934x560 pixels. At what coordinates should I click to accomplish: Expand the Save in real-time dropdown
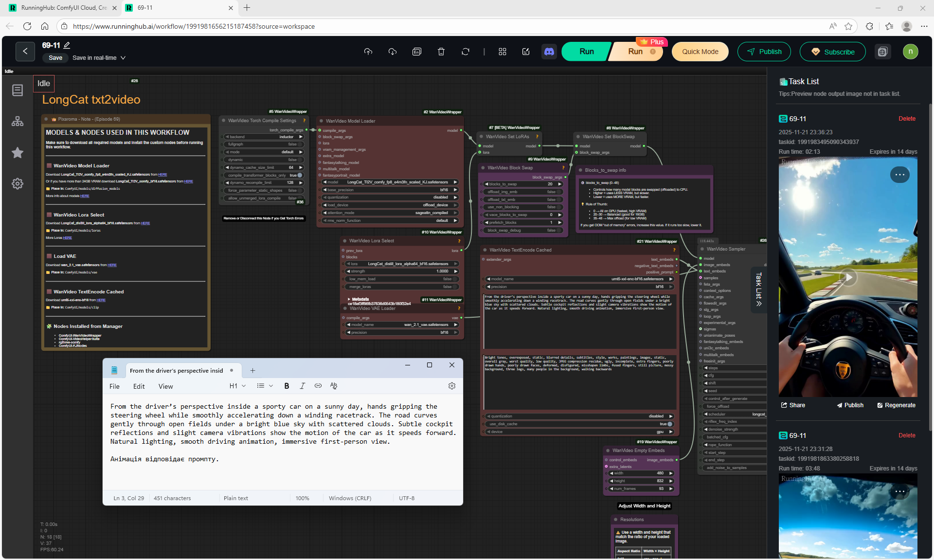[123, 58]
